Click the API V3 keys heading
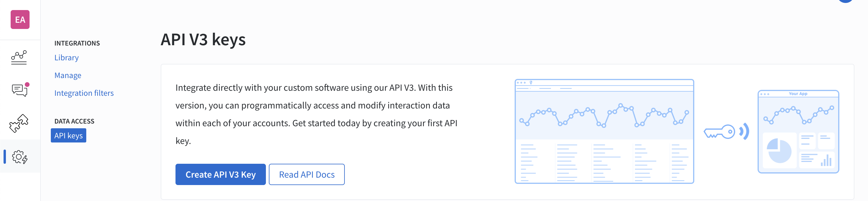Image resolution: width=868 pixels, height=201 pixels. point(203,39)
